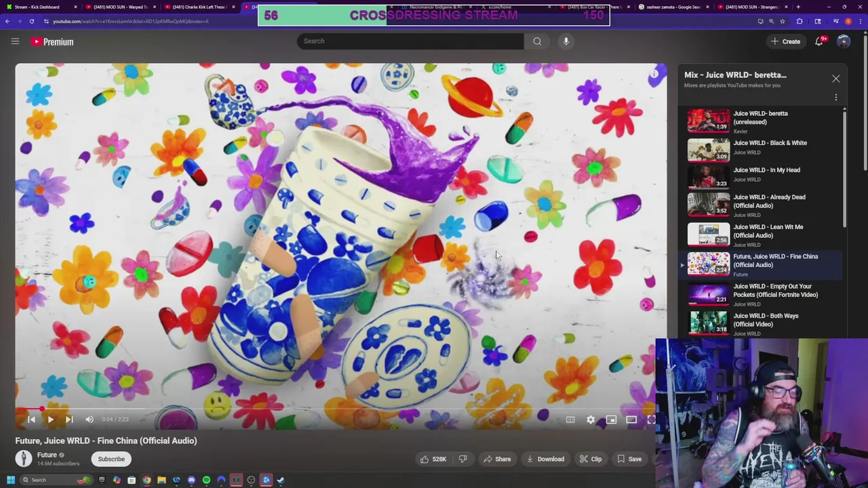This screenshot has height=488, width=868.
Task: Open the player settings gear
Action: click(x=591, y=420)
